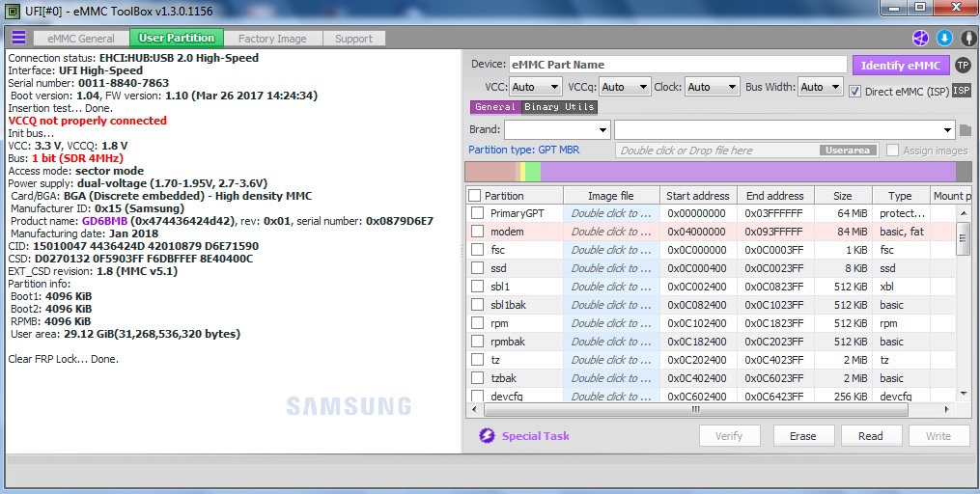Switch to eMMC General tab

pyautogui.click(x=81, y=38)
